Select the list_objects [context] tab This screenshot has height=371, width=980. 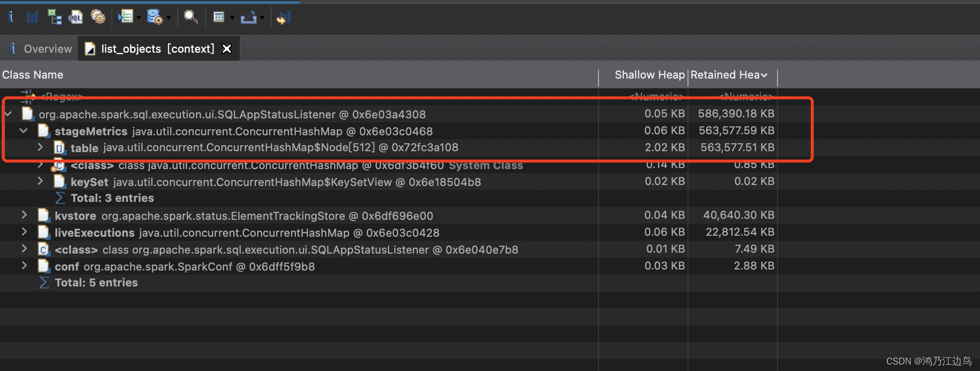click(158, 49)
